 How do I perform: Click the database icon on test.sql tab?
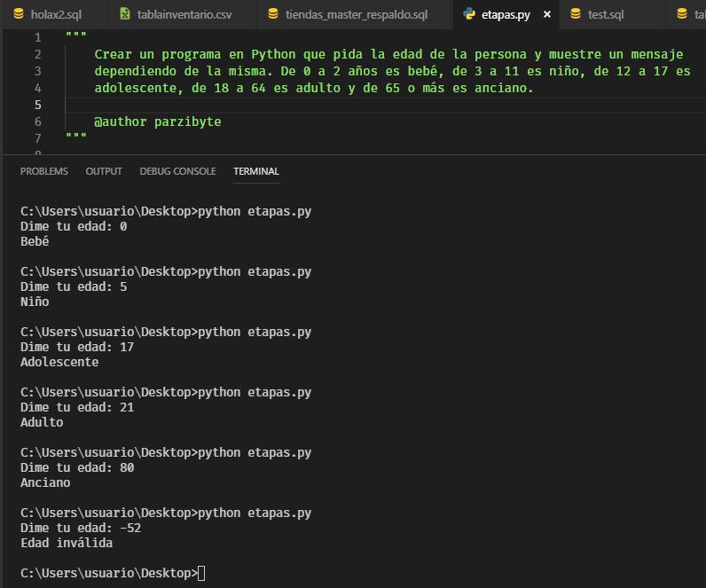[576, 14]
